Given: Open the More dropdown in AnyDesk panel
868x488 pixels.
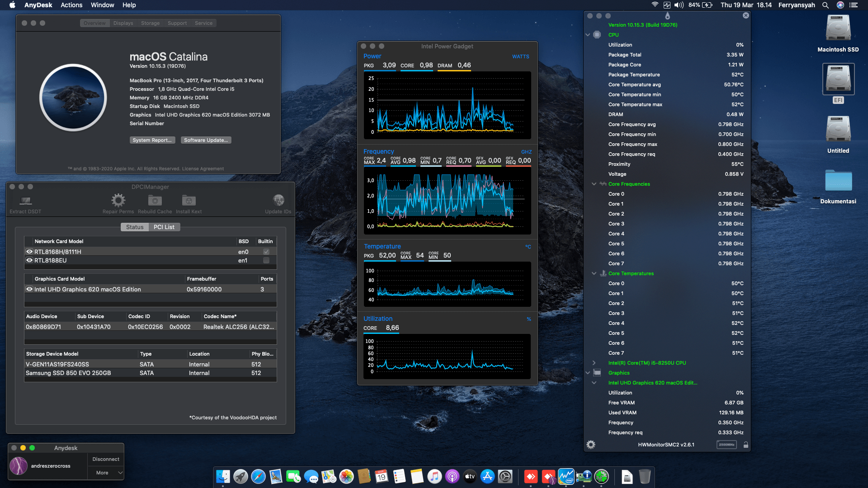Looking at the screenshot, I should point(105,473).
